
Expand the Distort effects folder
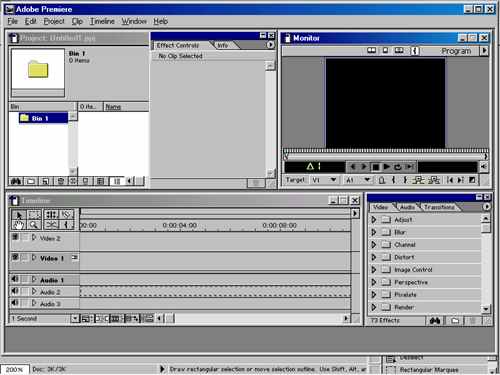374,257
